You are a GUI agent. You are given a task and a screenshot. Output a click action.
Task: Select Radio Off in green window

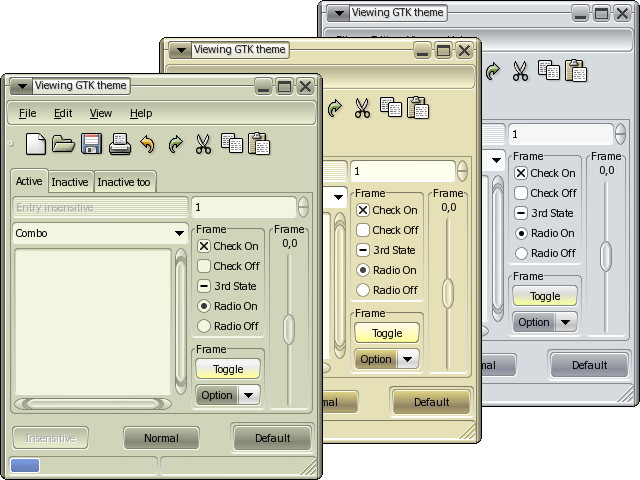point(204,326)
